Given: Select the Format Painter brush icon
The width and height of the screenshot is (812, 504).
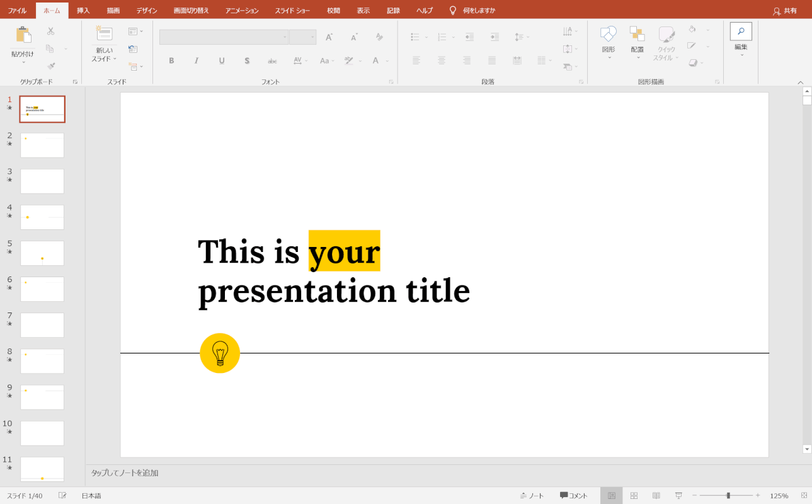Looking at the screenshot, I should coord(50,66).
